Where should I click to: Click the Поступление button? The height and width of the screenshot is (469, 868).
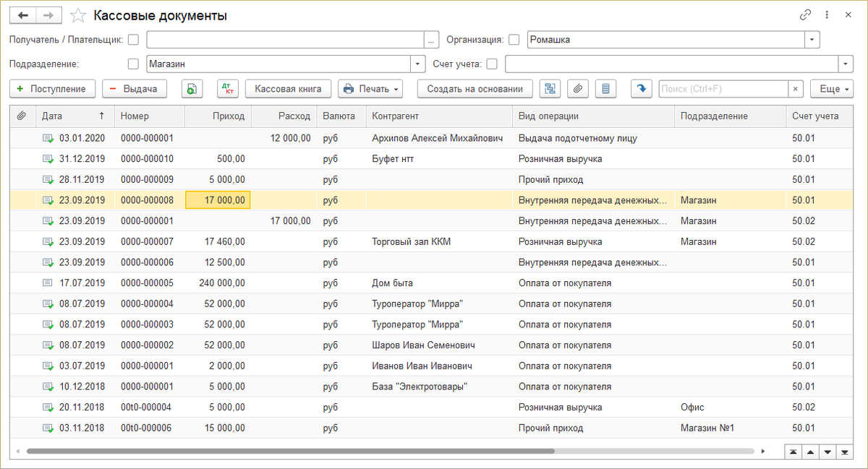(x=51, y=89)
